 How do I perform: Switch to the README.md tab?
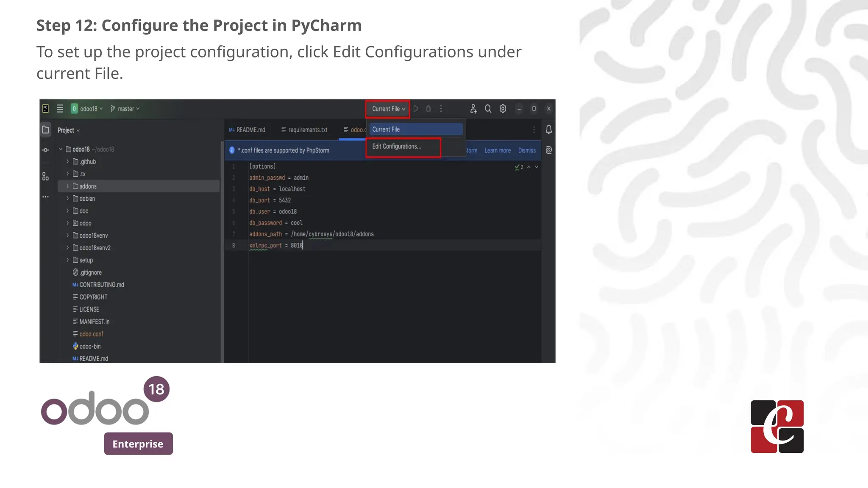[x=247, y=130]
